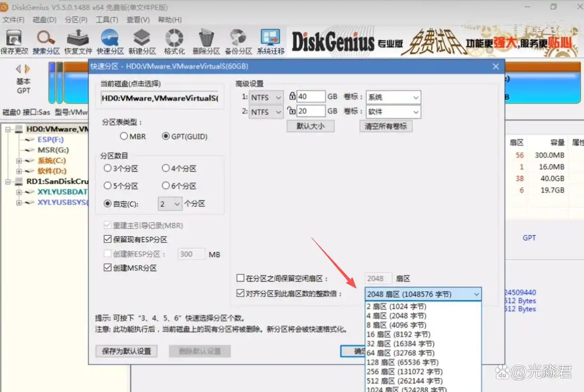The height and width of the screenshot is (392, 584).
Task: Click the DiskGenius app icon in title bar
Action: pyautogui.click(x=4, y=7)
